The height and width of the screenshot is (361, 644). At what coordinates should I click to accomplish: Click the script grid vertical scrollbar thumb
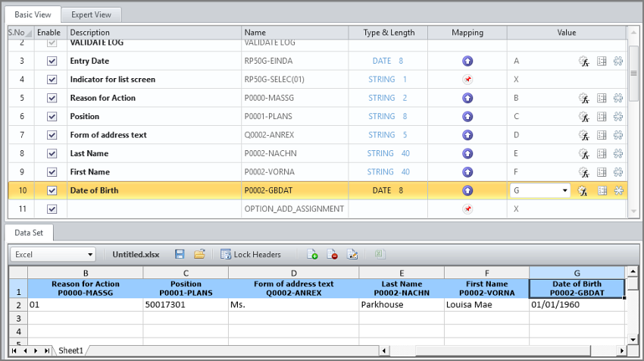[x=633, y=74]
